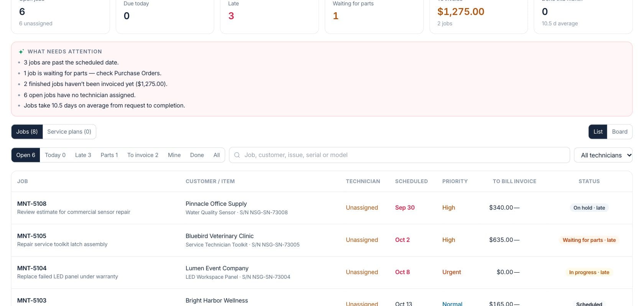Switch to the Service plans (0) tab
The width and height of the screenshot is (644, 306).
(69, 132)
